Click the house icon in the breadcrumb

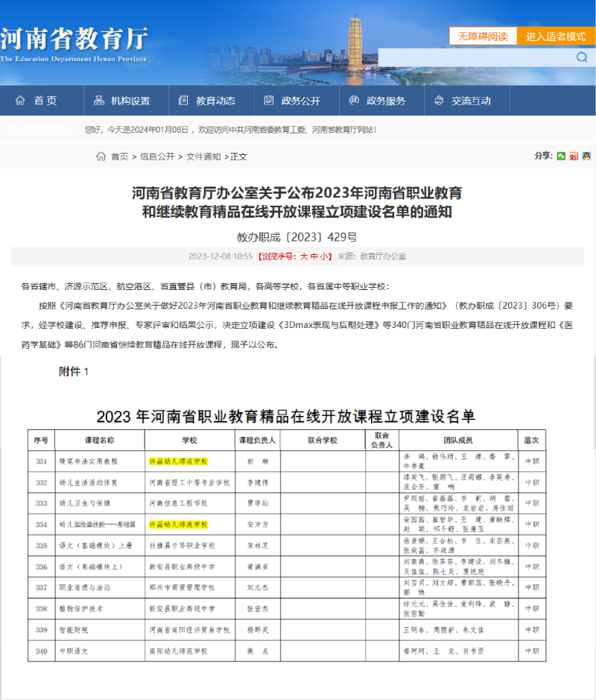pyautogui.click(x=101, y=157)
